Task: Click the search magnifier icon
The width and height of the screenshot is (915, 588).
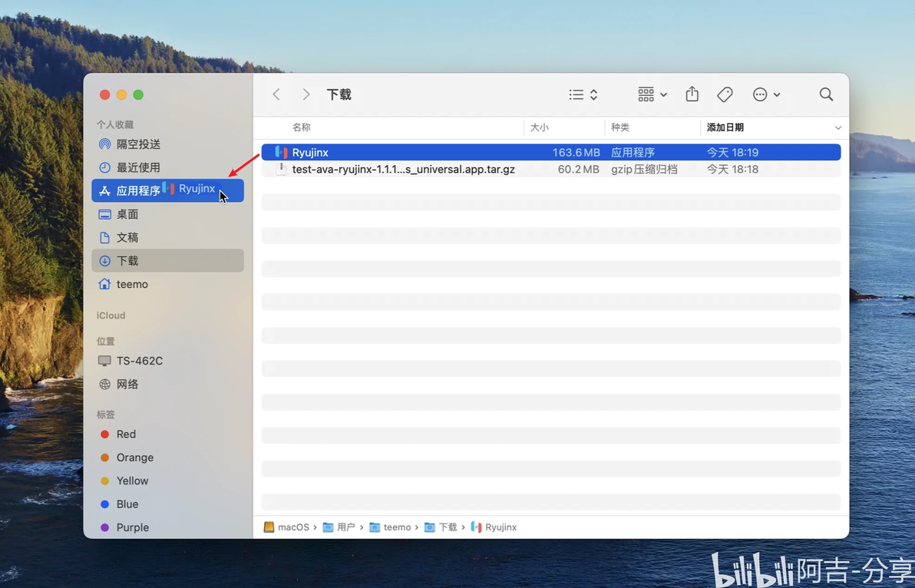Action: click(826, 94)
